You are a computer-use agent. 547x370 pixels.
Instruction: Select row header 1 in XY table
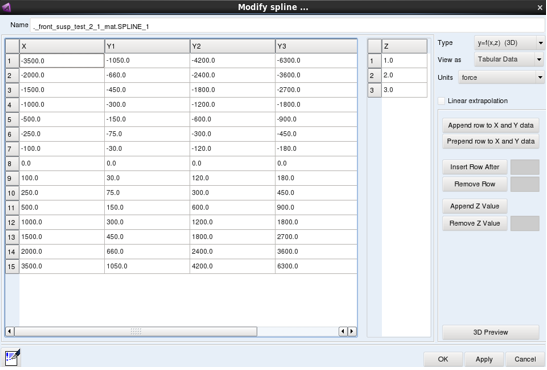tap(12, 61)
